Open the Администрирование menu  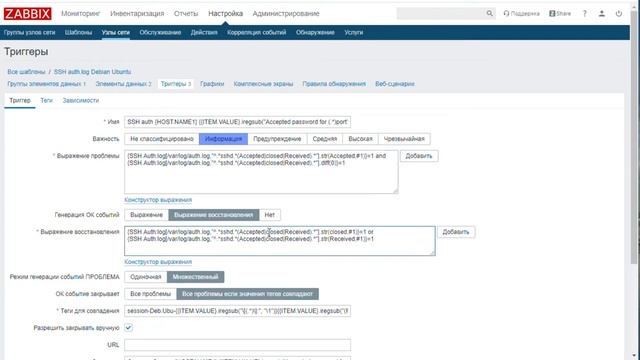[x=286, y=13]
